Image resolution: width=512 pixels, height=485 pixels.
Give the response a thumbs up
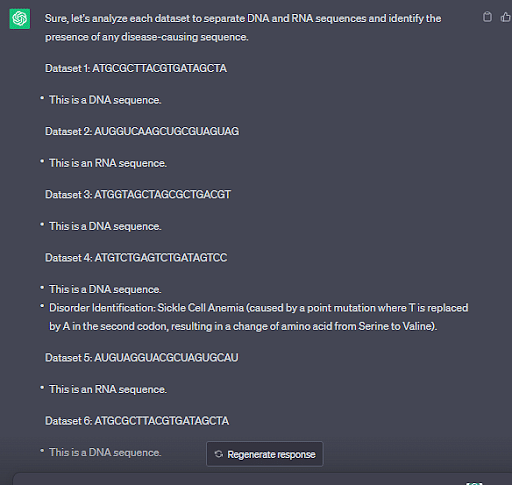pos(506,17)
